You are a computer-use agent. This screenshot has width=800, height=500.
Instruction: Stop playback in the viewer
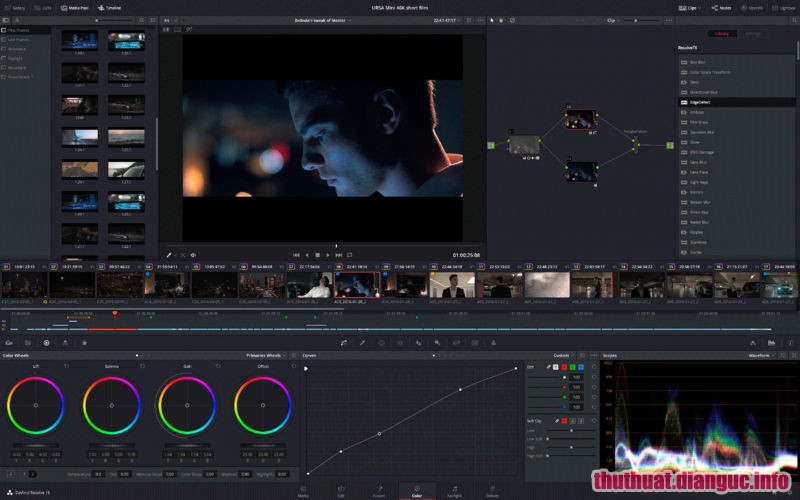pyautogui.click(x=317, y=255)
